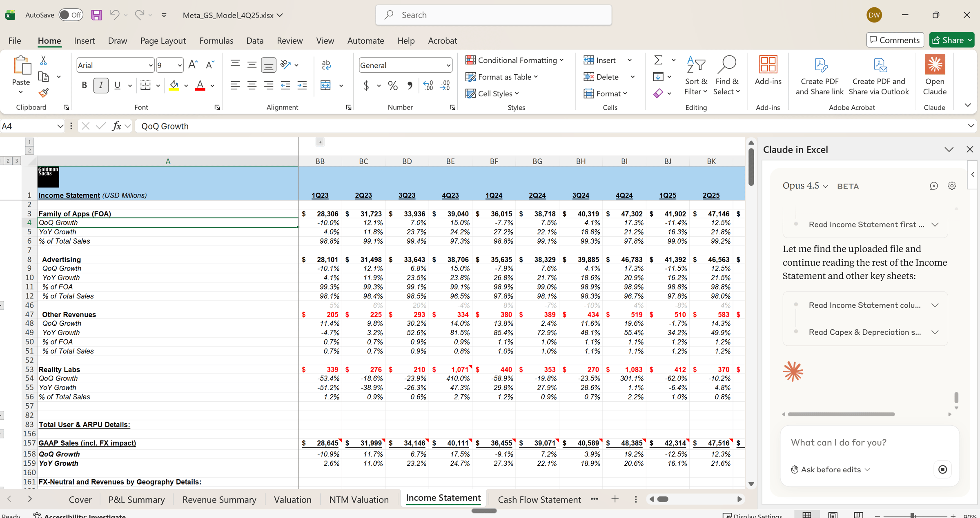
Task: Add a new sheet with plus button
Action: click(615, 499)
